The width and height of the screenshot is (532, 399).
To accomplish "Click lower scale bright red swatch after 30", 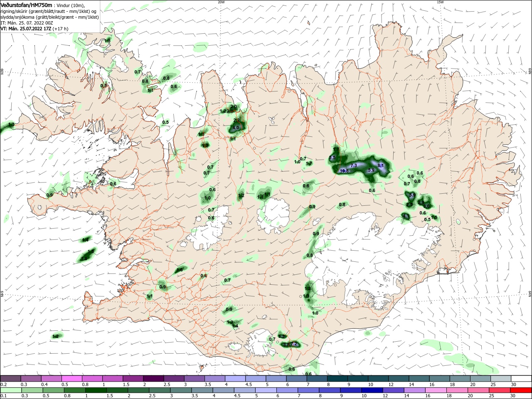I will click(521, 390).
